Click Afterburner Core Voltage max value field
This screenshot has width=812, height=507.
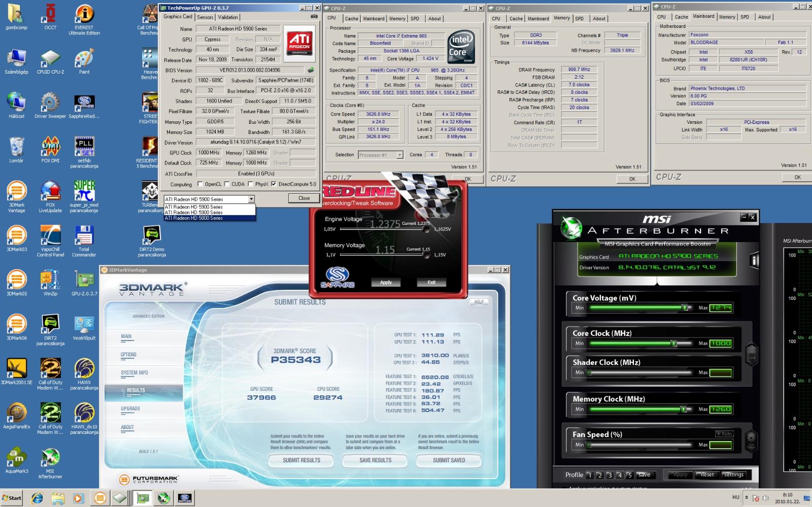(721, 308)
